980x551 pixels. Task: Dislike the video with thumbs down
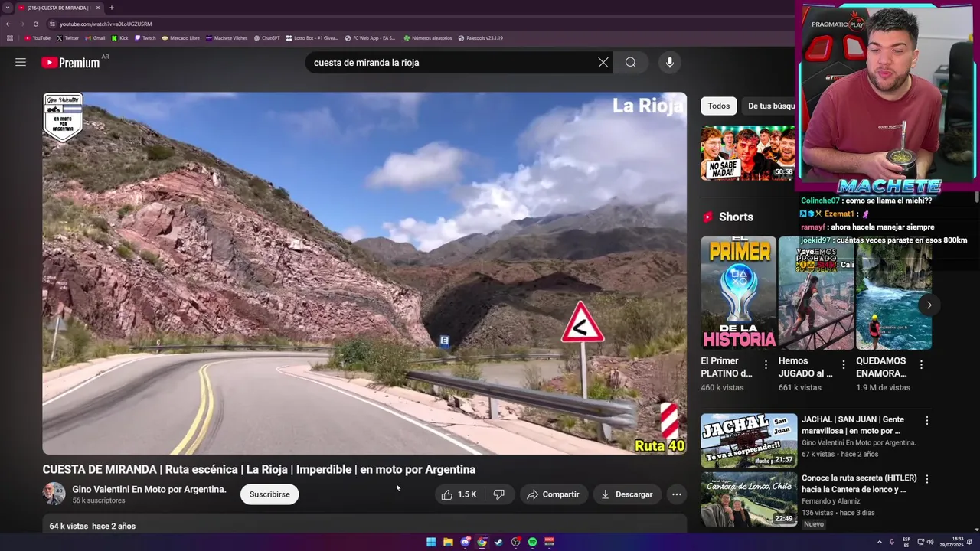click(x=499, y=494)
